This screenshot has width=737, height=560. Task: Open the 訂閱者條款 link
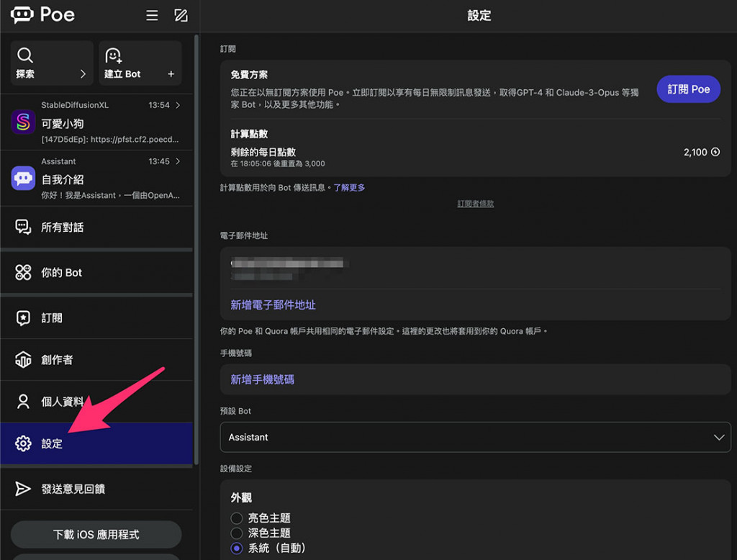(x=475, y=204)
